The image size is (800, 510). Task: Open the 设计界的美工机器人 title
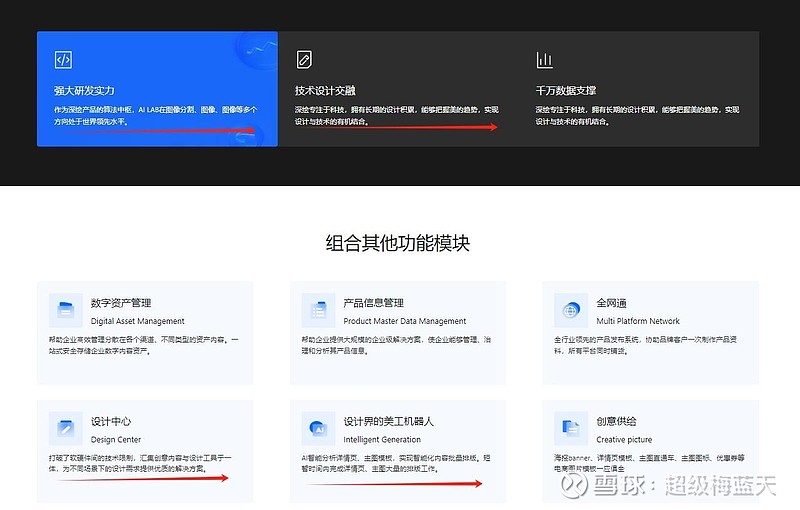click(x=388, y=421)
